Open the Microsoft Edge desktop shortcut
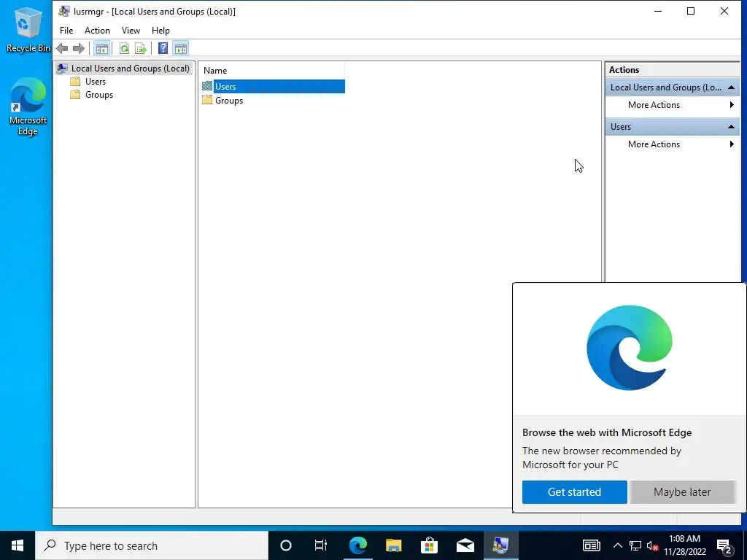 pos(28,107)
